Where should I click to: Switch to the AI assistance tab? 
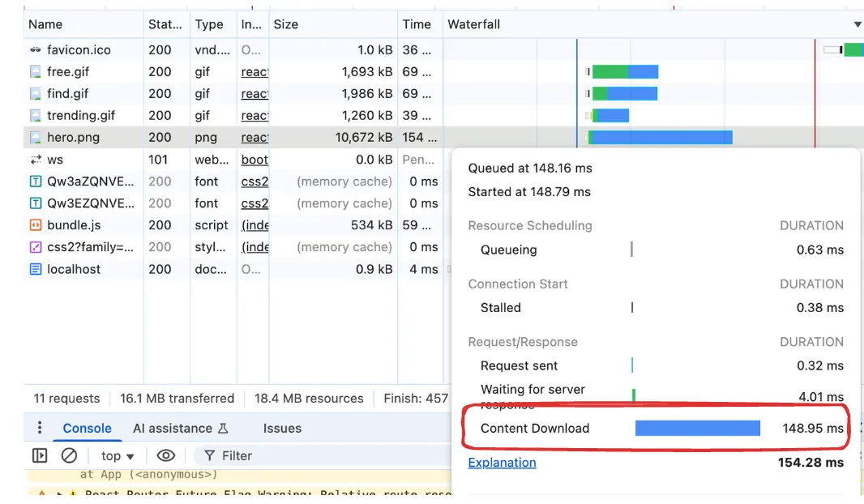tap(180, 428)
